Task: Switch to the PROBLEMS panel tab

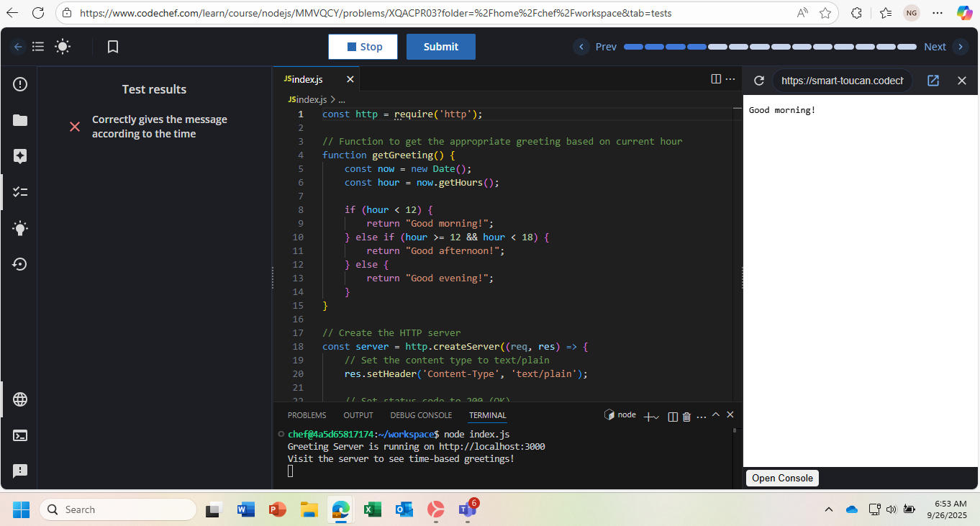Action: point(307,415)
